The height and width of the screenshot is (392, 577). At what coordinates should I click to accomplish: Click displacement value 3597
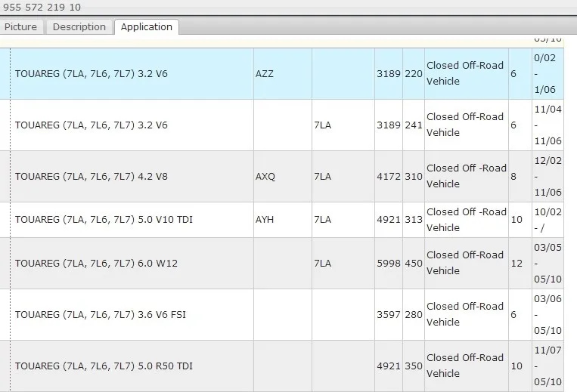(x=389, y=314)
